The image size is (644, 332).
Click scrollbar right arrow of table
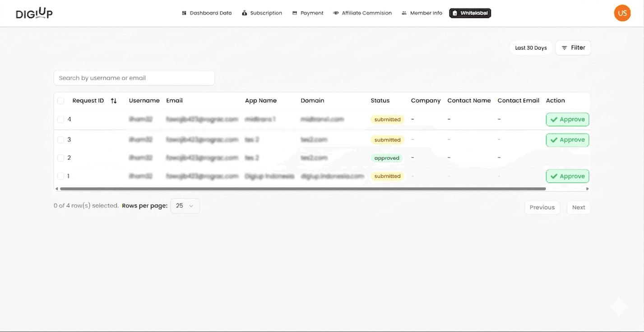pyautogui.click(x=587, y=189)
